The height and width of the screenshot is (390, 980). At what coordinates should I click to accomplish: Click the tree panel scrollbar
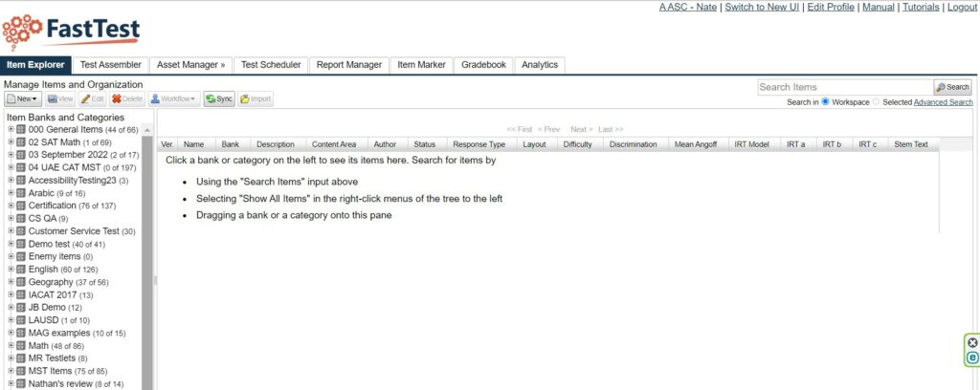pyautogui.click(x=147, y=262)
